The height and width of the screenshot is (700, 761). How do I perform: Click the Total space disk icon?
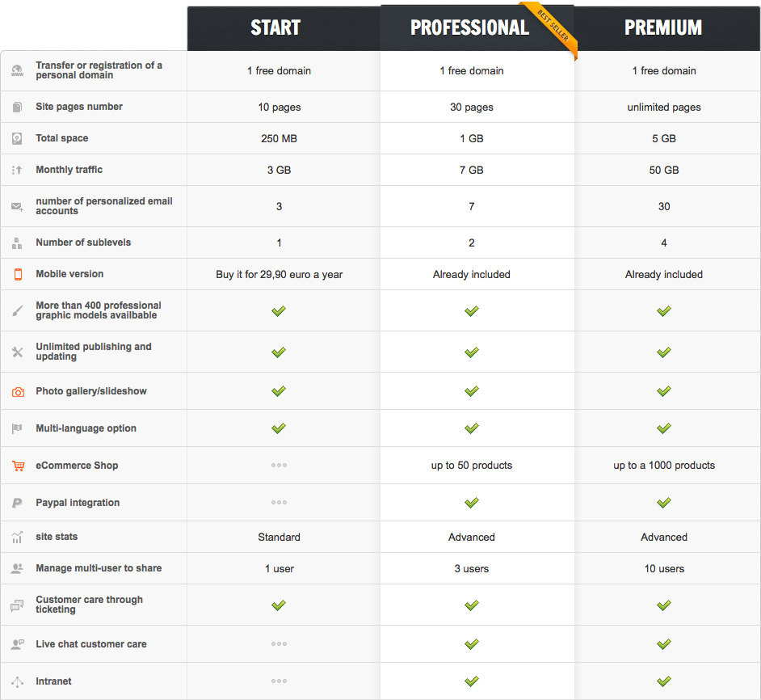coord(17,138)
